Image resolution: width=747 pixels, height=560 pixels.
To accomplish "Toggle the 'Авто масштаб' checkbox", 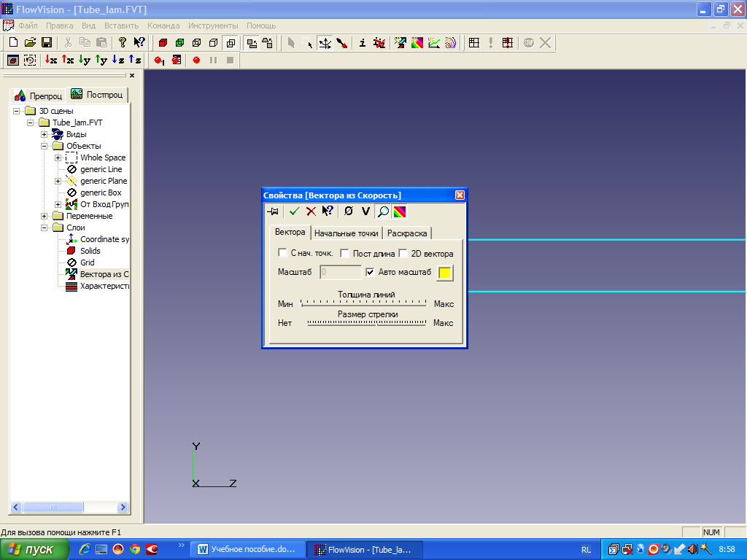I will pyautogui.click(x=370, y=272).
